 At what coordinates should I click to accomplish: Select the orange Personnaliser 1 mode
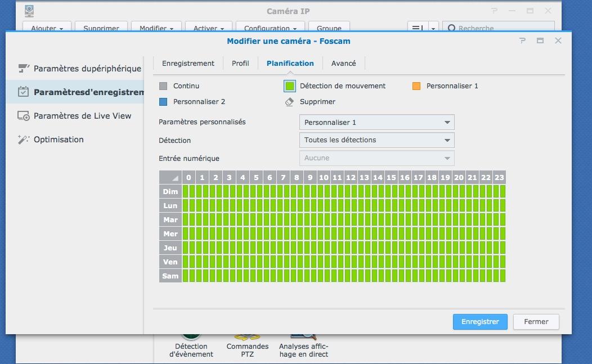pos(416,86)
